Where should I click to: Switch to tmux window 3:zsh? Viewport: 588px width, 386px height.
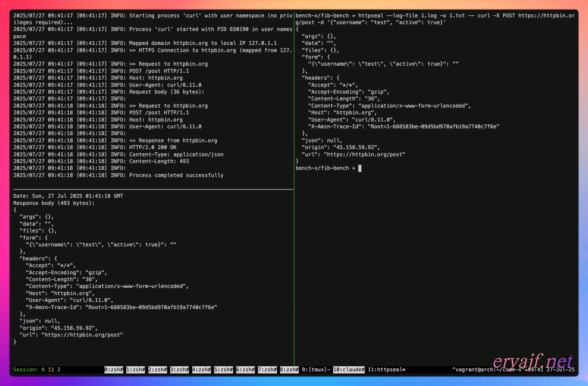click(180, 369)
